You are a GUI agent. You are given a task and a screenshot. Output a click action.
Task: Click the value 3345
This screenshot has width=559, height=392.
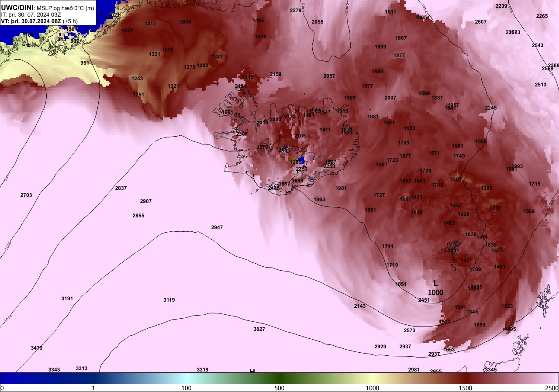coord(490,370)
